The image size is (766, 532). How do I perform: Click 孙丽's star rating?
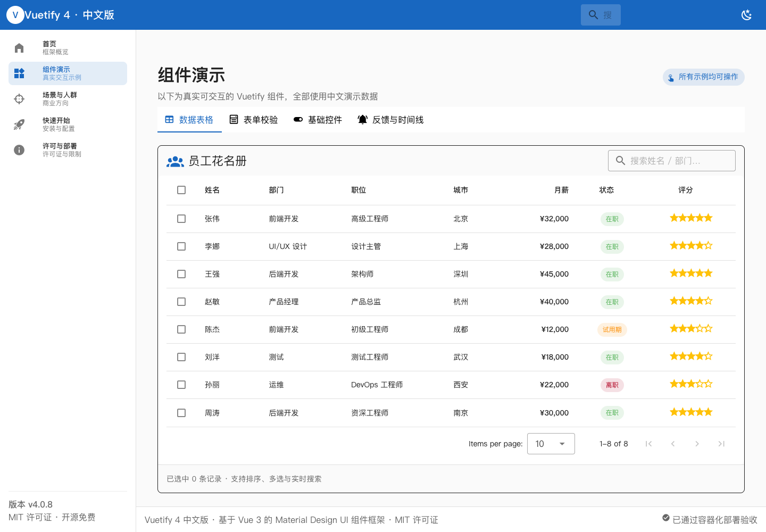click(x=691, y=384)
